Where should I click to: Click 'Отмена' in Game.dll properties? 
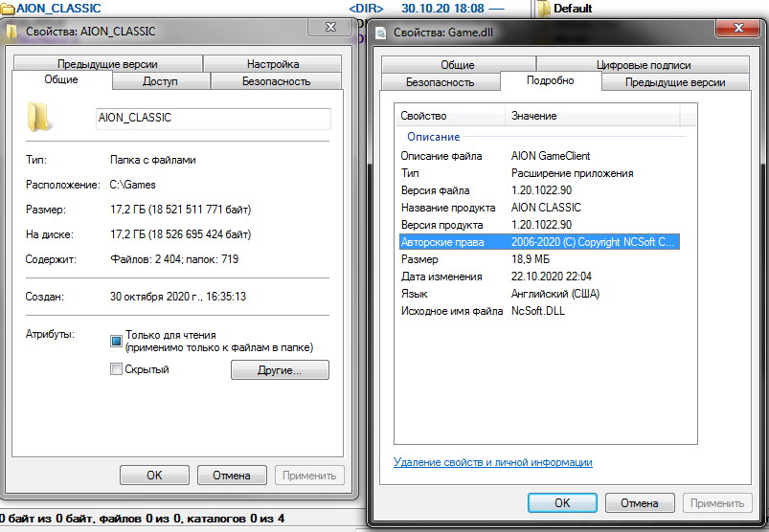click(x=640, y=503)
